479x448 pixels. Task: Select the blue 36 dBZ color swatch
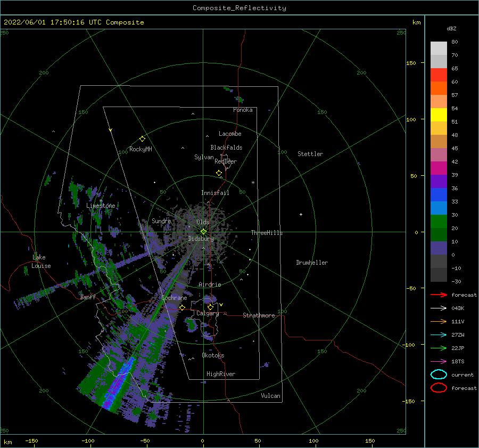click(439, 195)
